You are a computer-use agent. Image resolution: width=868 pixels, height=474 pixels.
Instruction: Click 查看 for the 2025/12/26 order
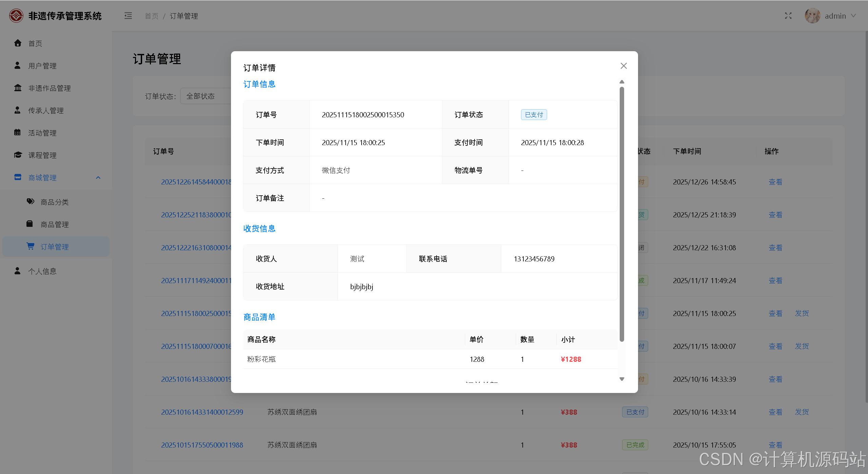[775, 182]
